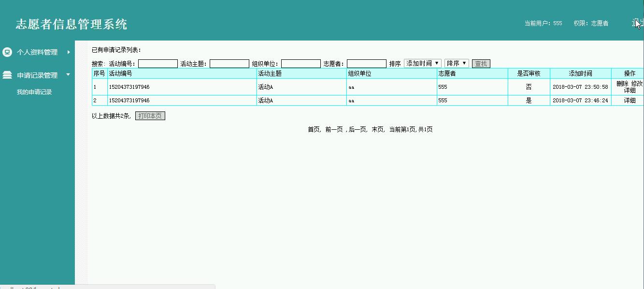Go to 后一页 in pagination

click(x=357, y=129)
